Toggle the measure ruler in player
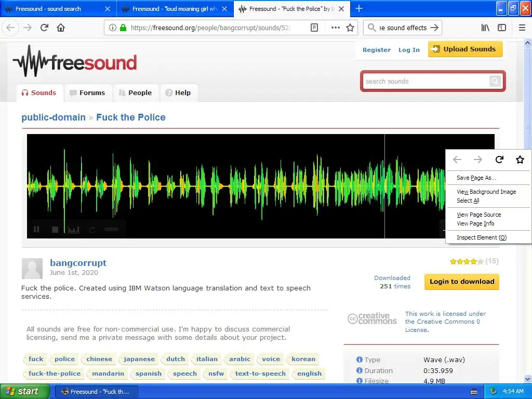The image size is (532, 399). click(111, 230)
